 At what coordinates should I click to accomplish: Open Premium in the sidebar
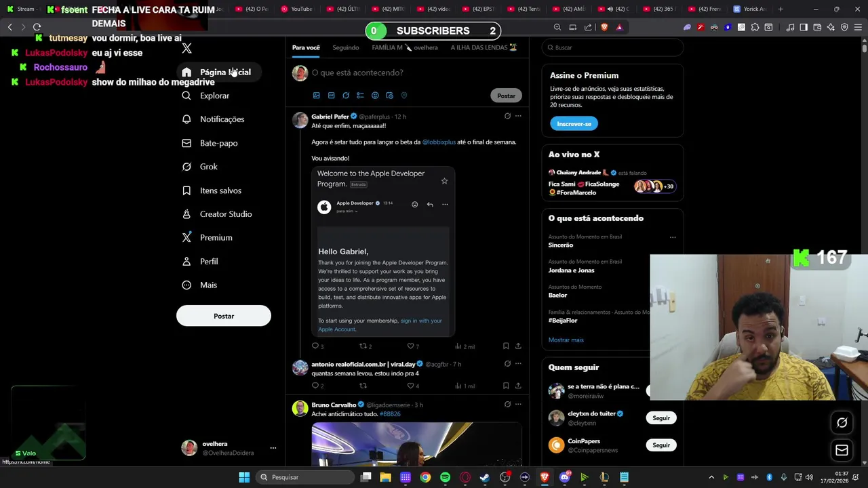click(207, 238)
